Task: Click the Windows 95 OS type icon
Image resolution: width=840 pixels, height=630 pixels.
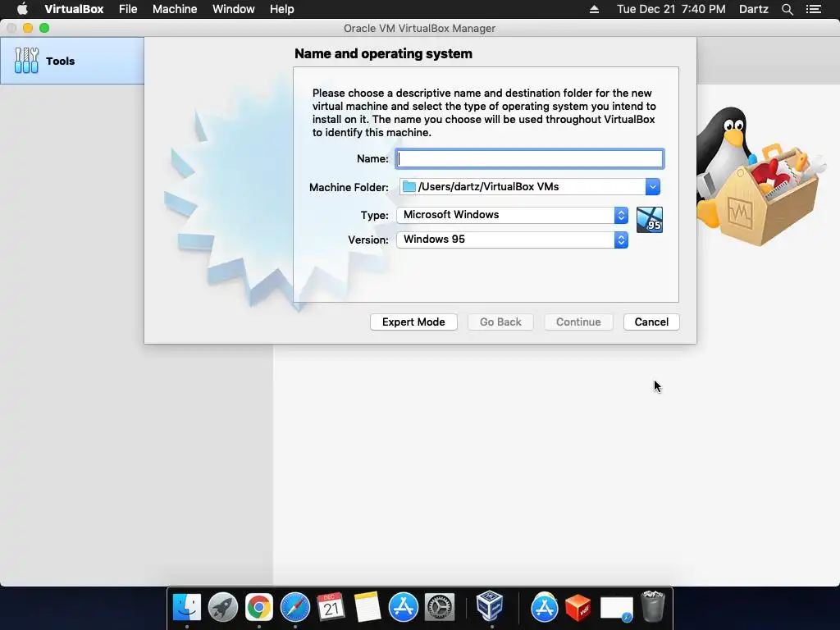Action: pyautogui.click(x=650, y=220)
